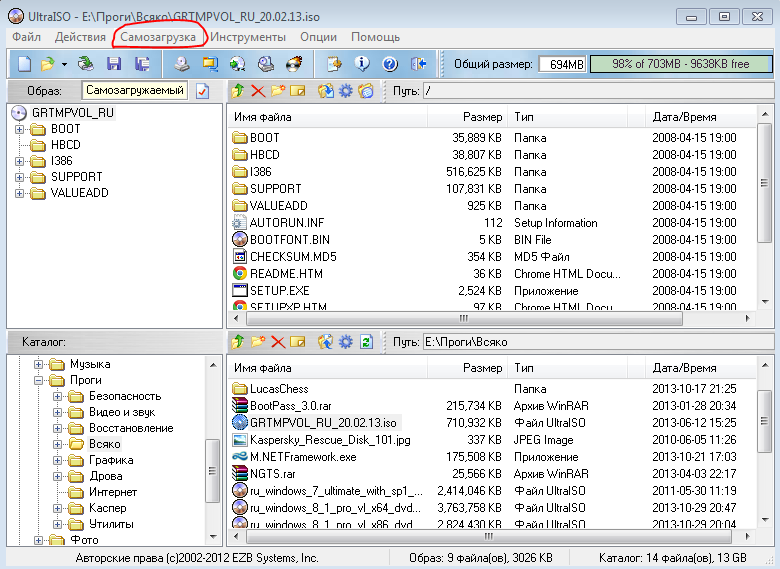Screen dimensions: 780x569
Task: Click the Open CD/DVD drive toolbar icon
Action: 86,64
